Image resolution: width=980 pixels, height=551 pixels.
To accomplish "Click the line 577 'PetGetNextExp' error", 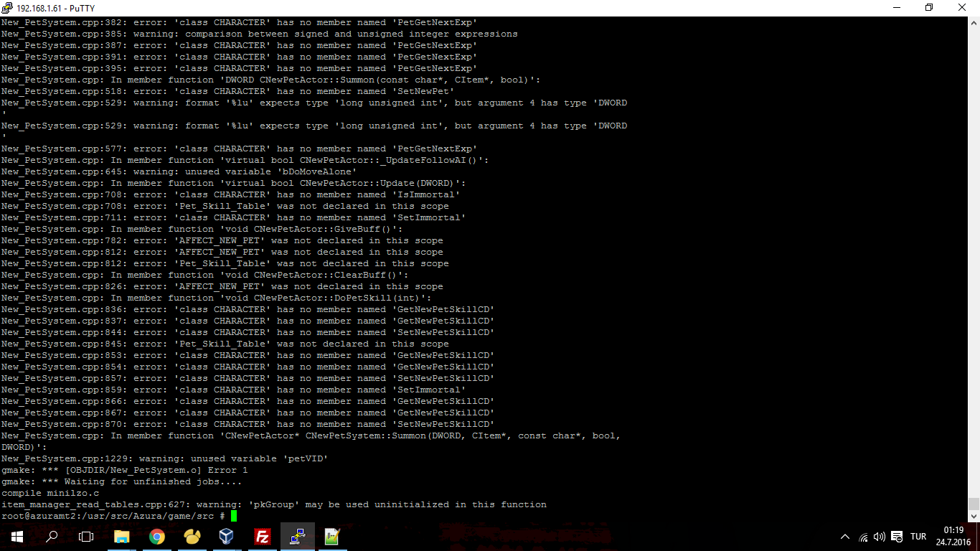I will (x=240, y=149).
